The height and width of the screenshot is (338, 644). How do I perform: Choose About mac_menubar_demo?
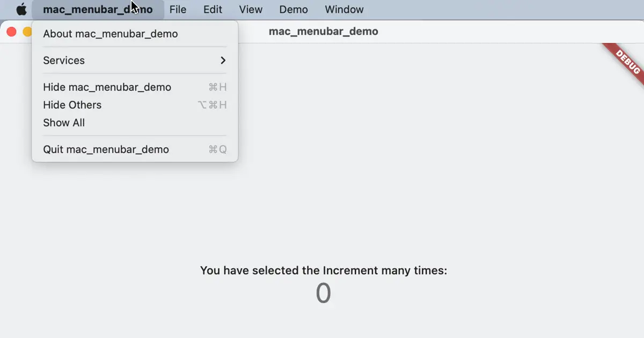tap(111, 34)
